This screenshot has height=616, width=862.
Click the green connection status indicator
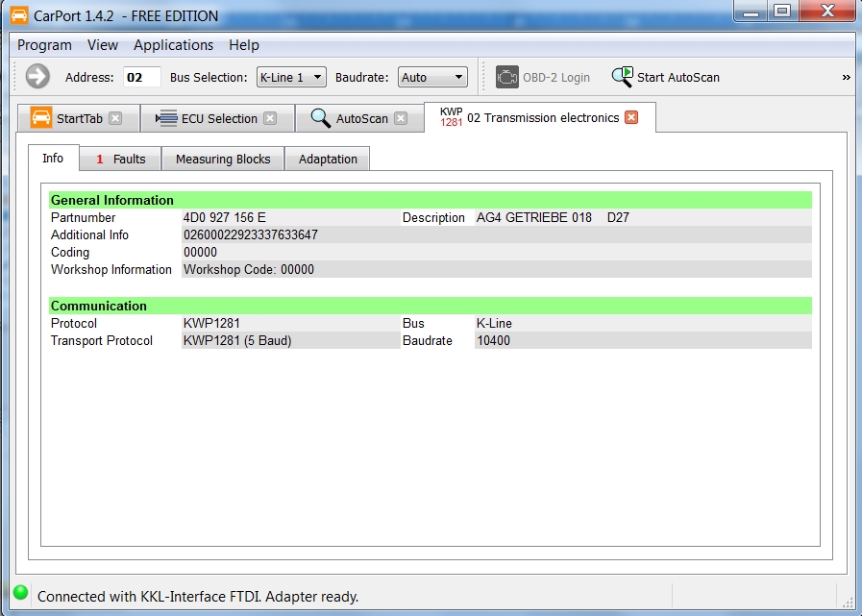coord(20,593)
